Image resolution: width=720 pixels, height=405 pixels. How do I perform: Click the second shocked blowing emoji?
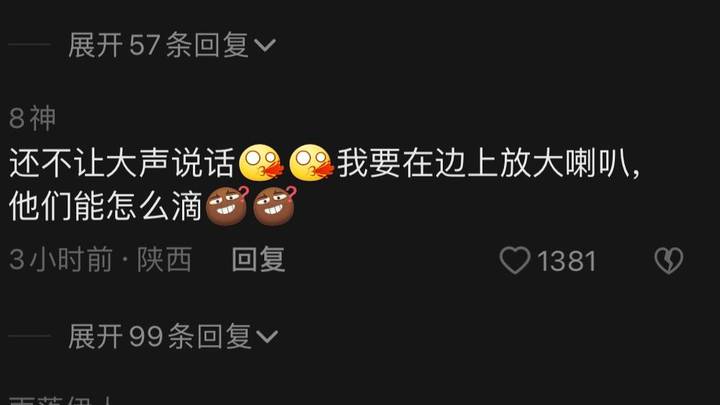click(310, 163)
